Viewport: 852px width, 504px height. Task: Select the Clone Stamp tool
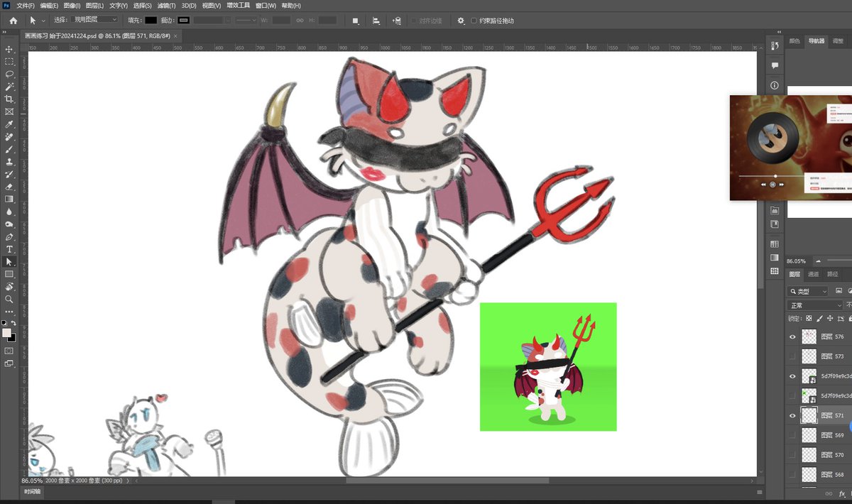(9, 162)
